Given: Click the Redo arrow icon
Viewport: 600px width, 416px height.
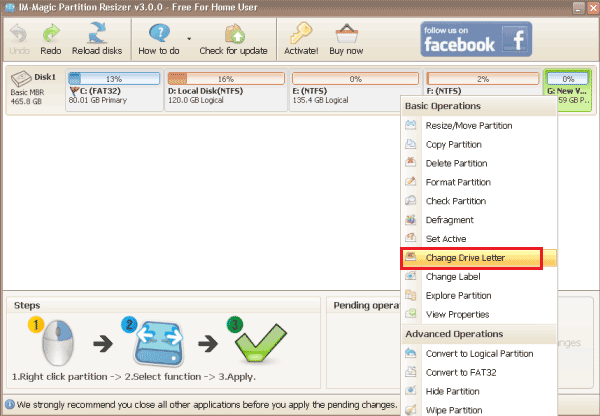Looking at the screenshot, I should pyautogui.click(x=51, y=34).
